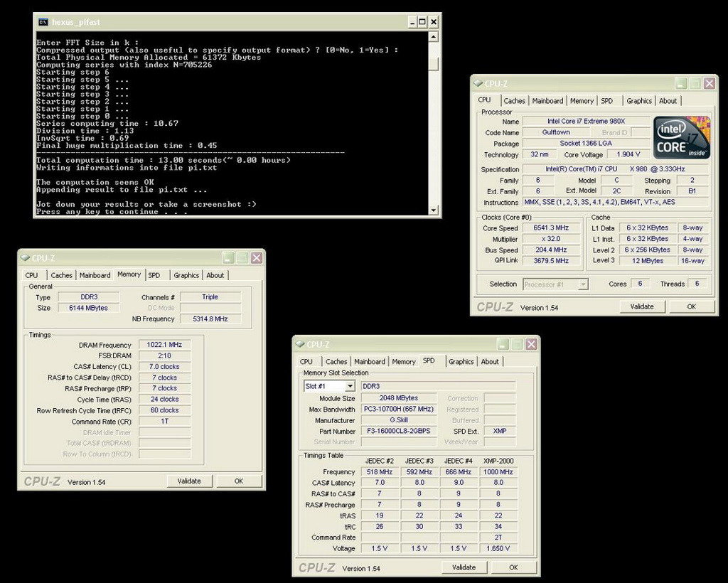Close the CPU-Z CPU window
This screenshot has width=728, height=583.
[x=709, y=84]
